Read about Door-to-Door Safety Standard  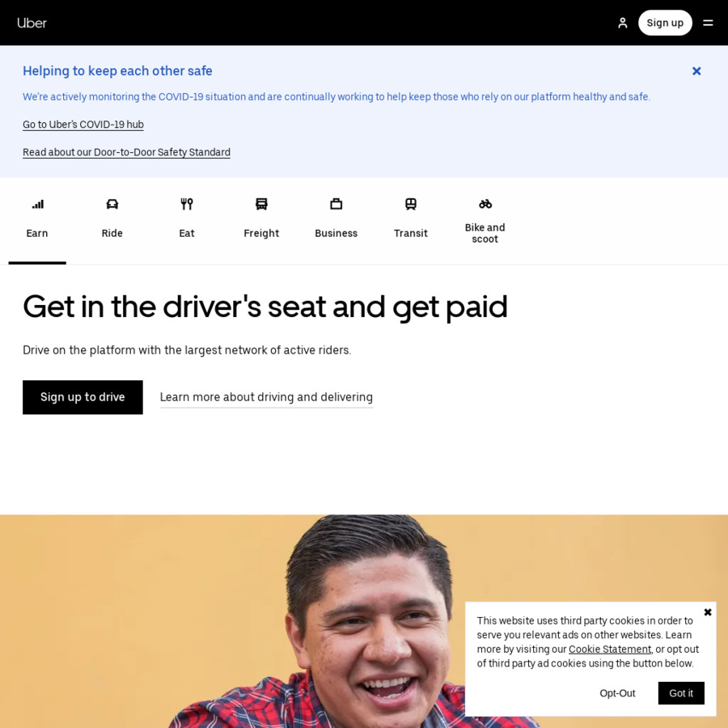click(x=126, y=152)
